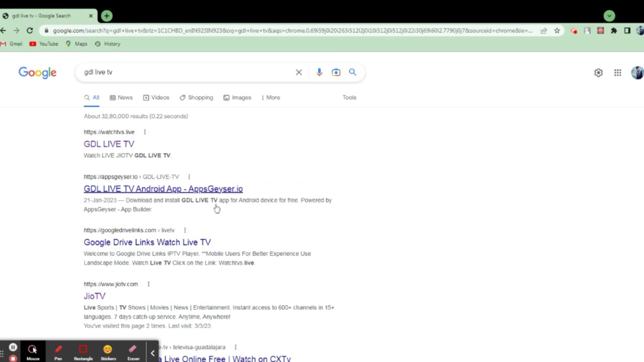This screenshot has height=362, width=644.
Task: Open the YouTube bookmark
Action: [x=44, y=44]
